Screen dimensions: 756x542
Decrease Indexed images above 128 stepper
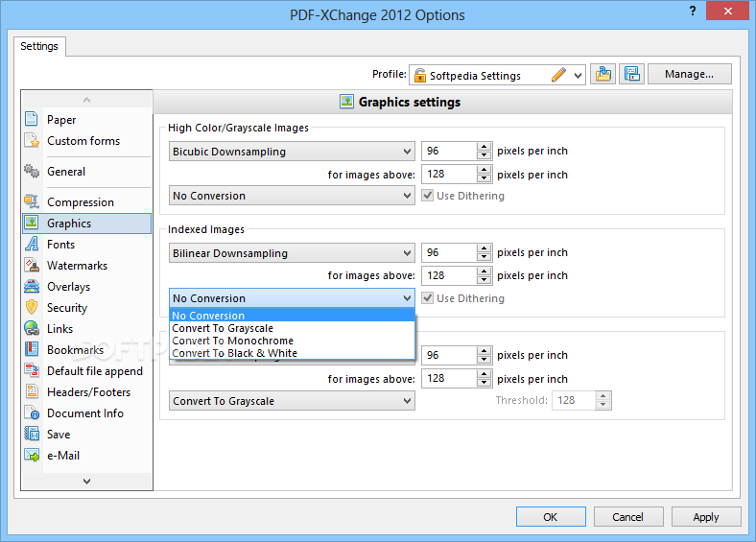point(484,280)
